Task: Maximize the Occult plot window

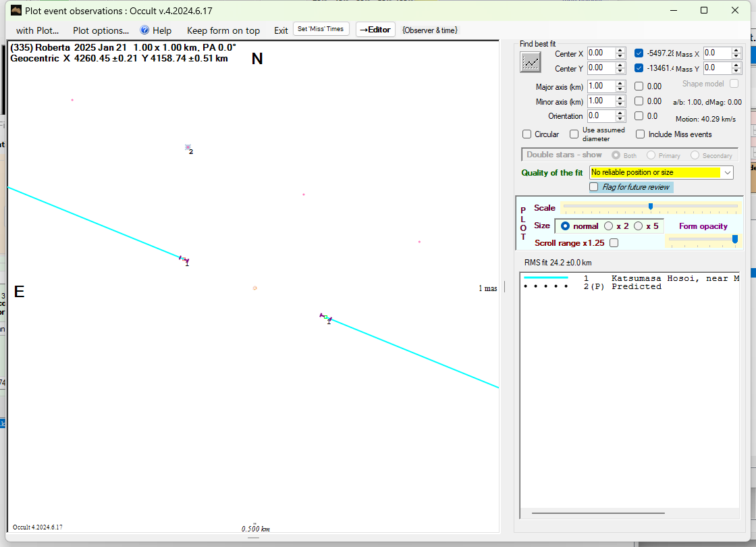Action: coord(704,10)
